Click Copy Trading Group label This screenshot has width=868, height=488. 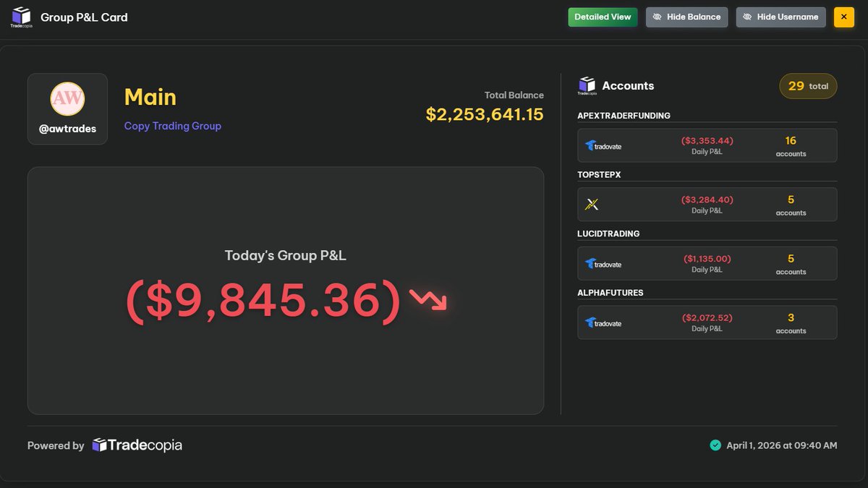tap(173, 126)
